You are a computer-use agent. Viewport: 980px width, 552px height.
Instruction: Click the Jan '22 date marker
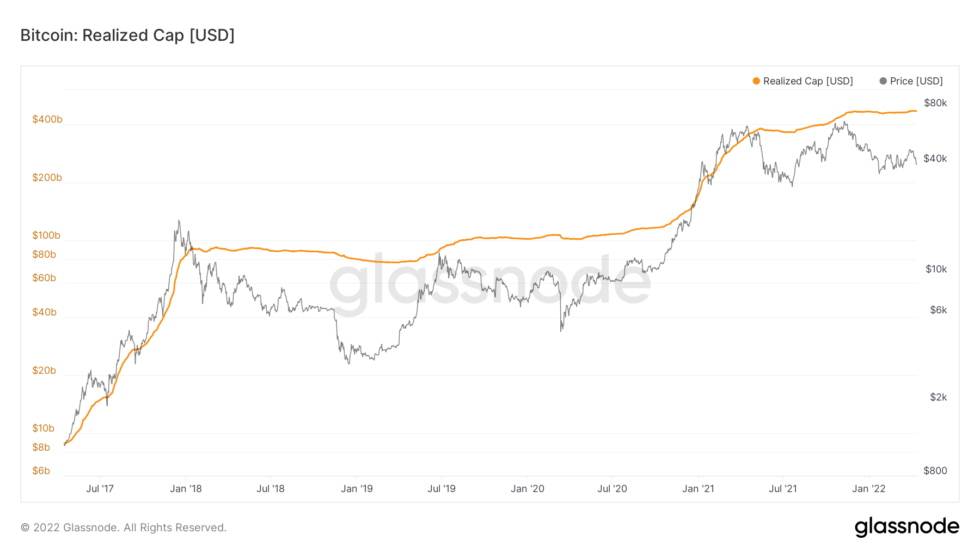(x=869, y=489)
